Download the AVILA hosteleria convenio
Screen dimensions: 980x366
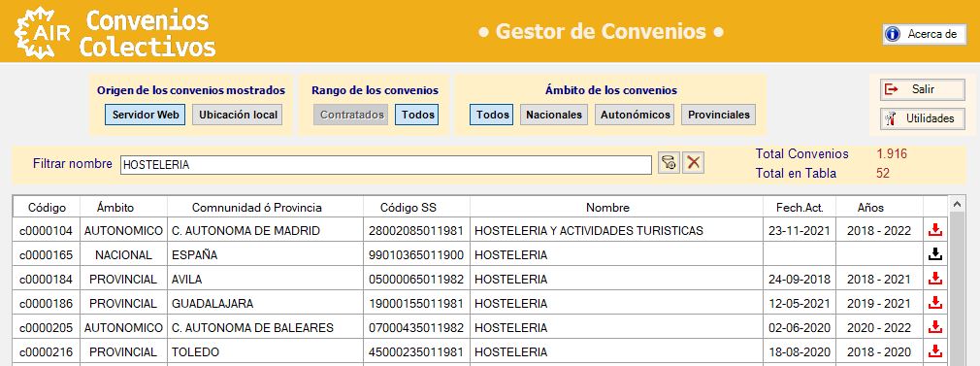click(935, 279)
